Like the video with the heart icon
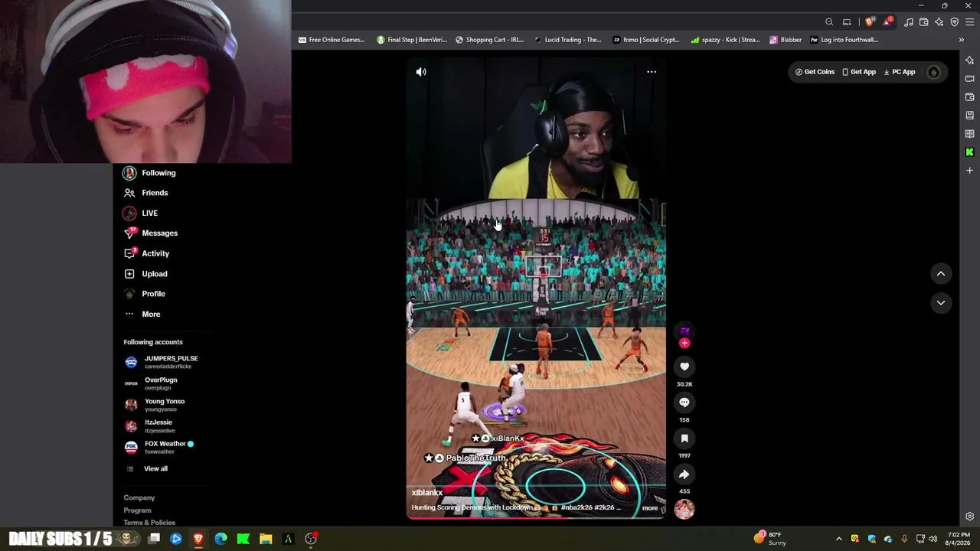 pos(684,367)
